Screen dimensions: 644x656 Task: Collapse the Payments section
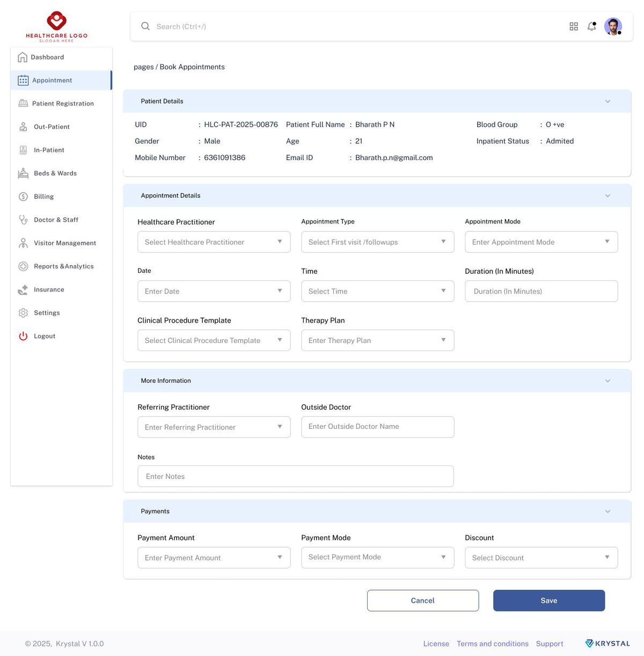tap(608, 512)
